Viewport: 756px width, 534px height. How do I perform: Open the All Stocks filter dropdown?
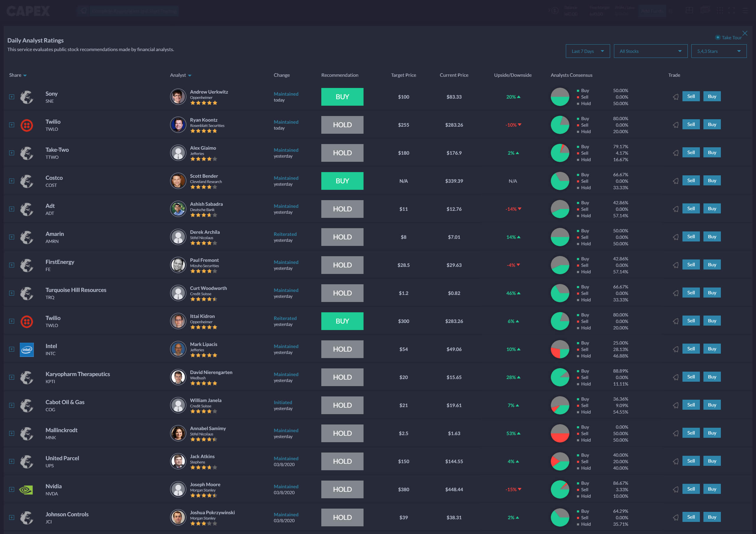coord(650,51)
